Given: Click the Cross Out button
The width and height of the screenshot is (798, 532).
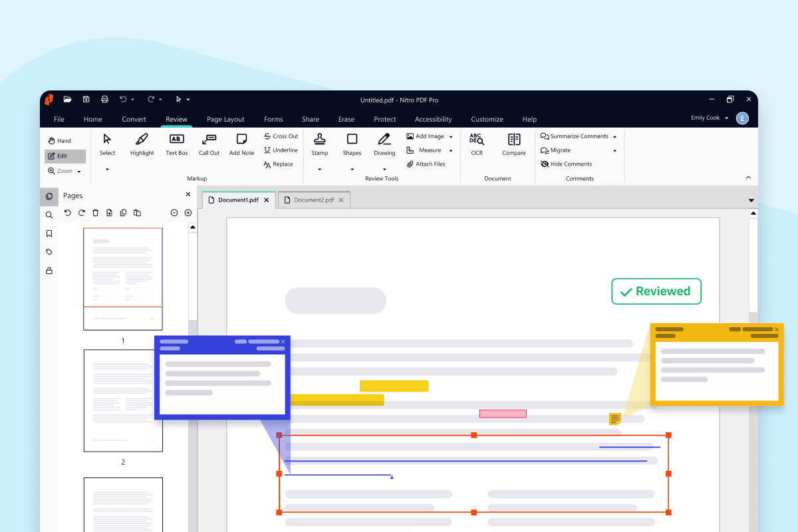Looking at the screenshot, I should 281,136.
